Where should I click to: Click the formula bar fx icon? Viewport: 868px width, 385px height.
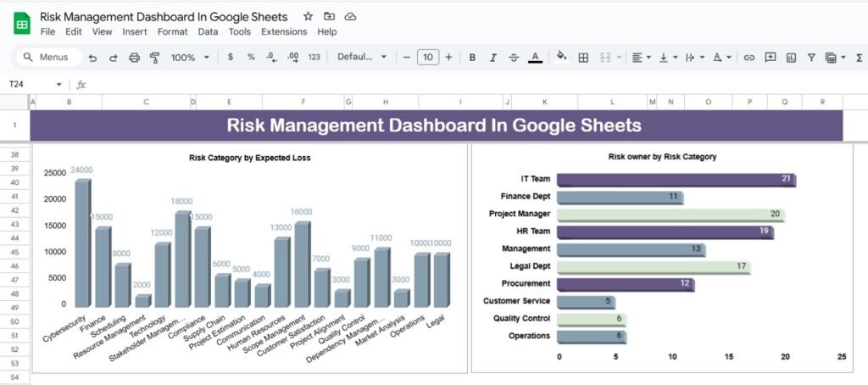click(x=81, y=84)
